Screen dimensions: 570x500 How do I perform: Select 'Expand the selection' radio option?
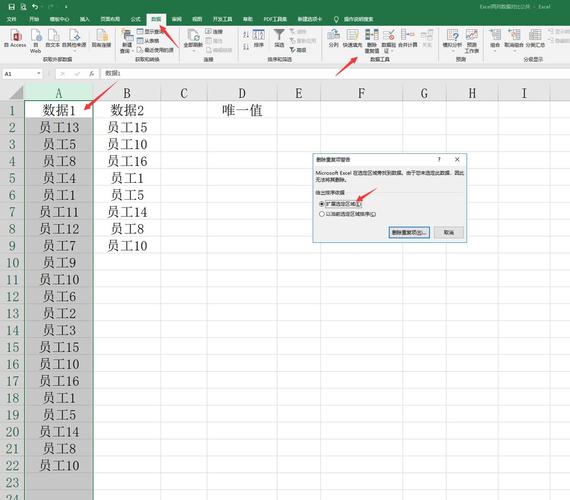pyautogui.click(x=321, y=204)
